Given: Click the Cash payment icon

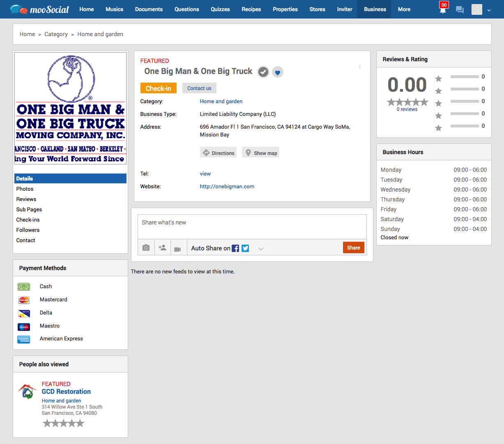Looking at the screenshot, I should tap(24, 287).
